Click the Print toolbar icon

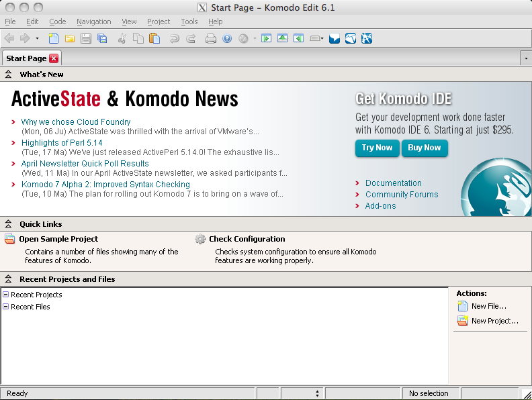coord(211,38)
